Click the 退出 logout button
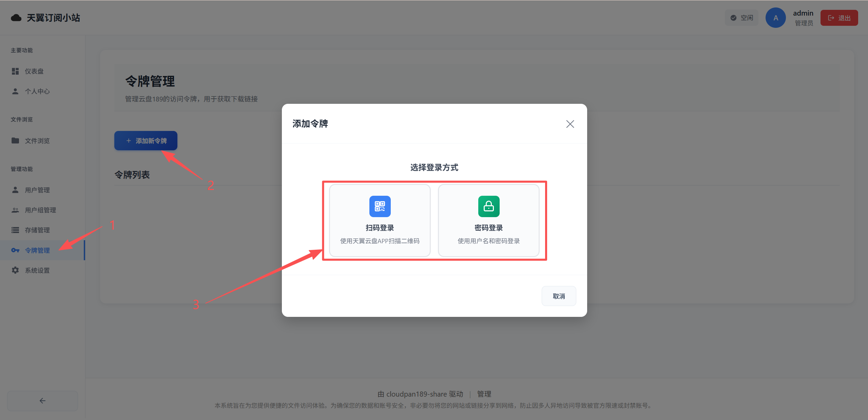This screenshot has width=868, height=420. pos(839,18)
